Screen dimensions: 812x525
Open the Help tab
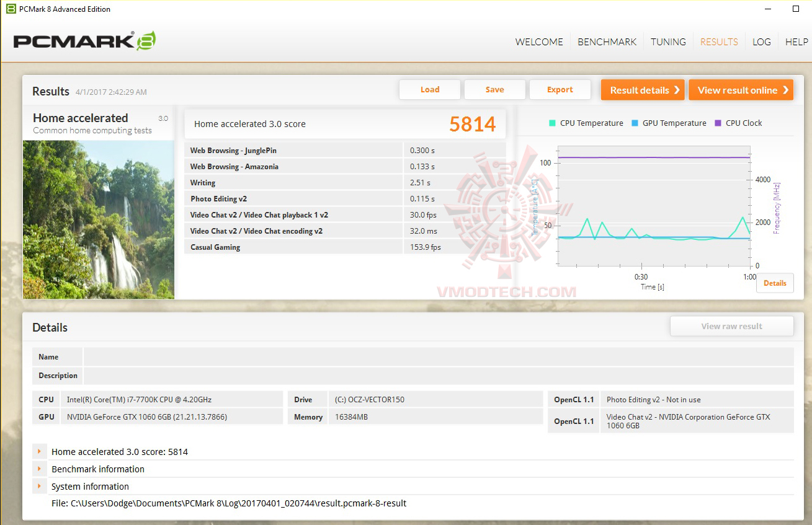click(x=796, y=42)
